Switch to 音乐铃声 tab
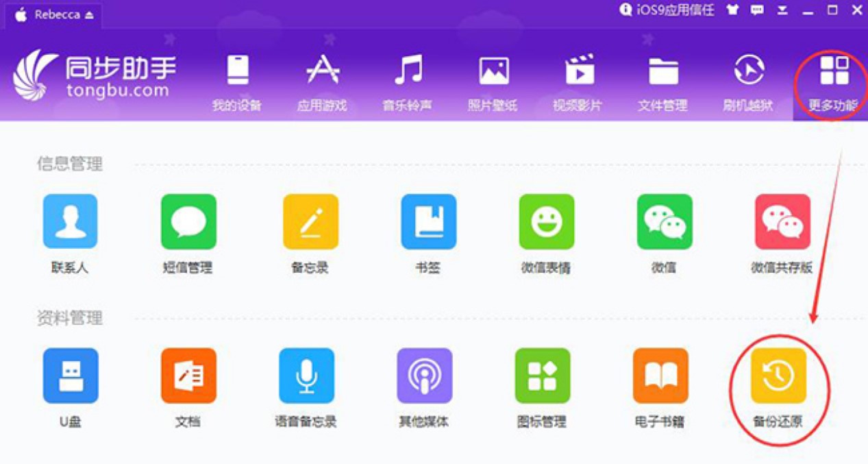The height and width of the screenshot is (464, 868). pos(408,82)
